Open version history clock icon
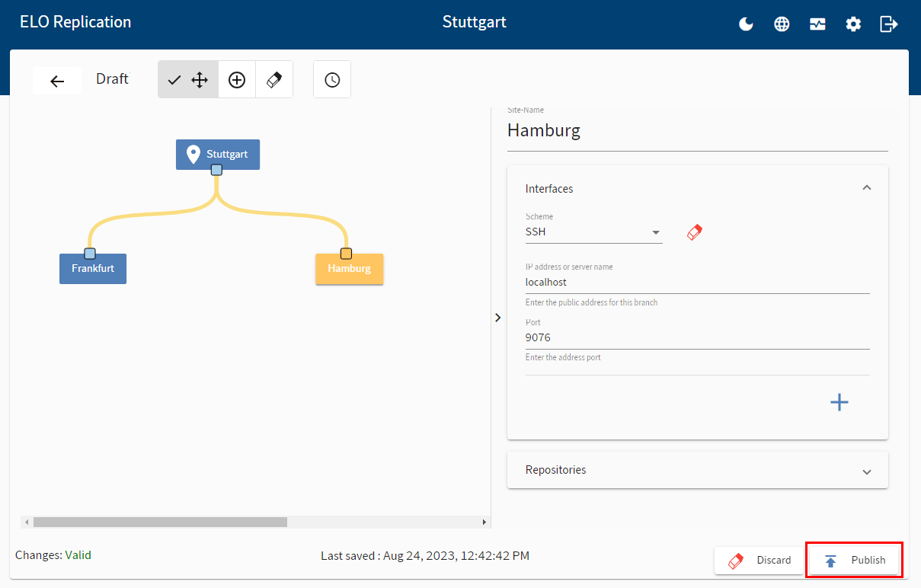The image size is (921, 588). 332,80
